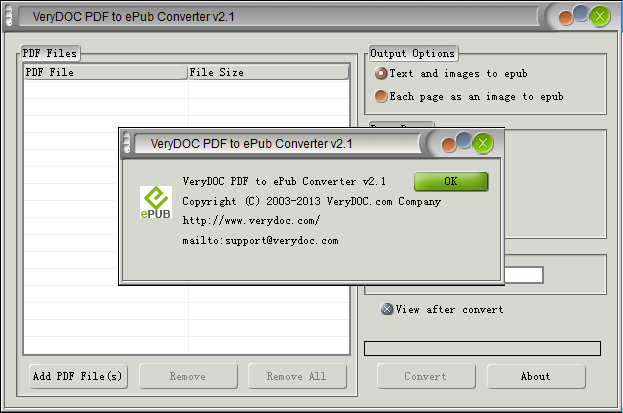
Task: Click Add PDF File(s) button
Action: (78, 376)
